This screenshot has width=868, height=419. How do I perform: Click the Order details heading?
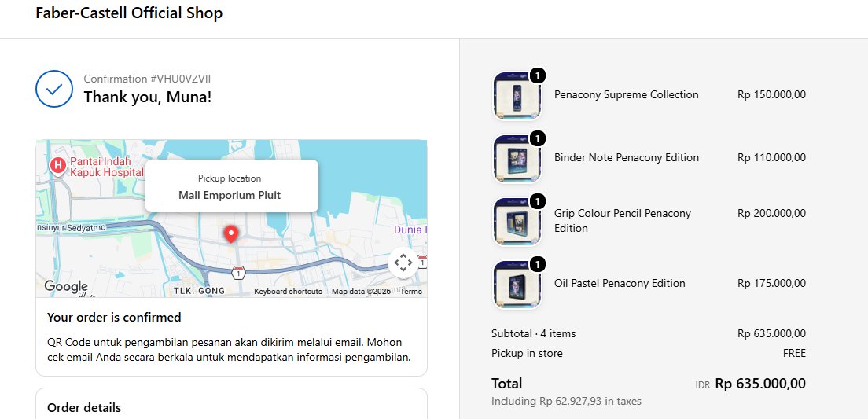click(84, 408)
